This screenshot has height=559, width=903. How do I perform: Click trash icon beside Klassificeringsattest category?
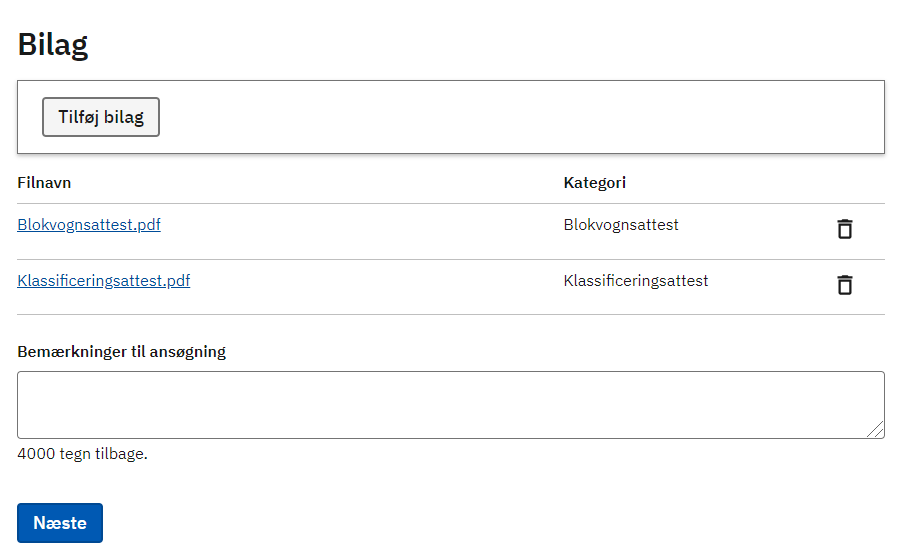[x=845, y=285]
